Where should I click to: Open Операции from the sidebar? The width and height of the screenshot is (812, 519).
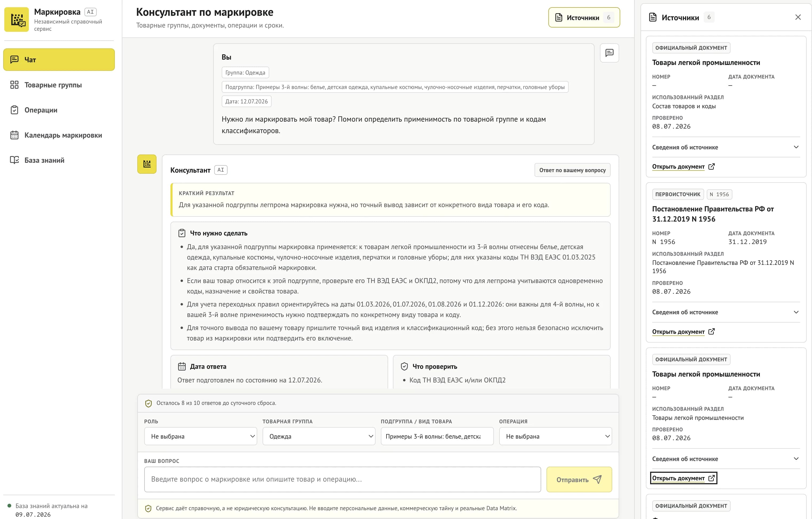[59, 110]
